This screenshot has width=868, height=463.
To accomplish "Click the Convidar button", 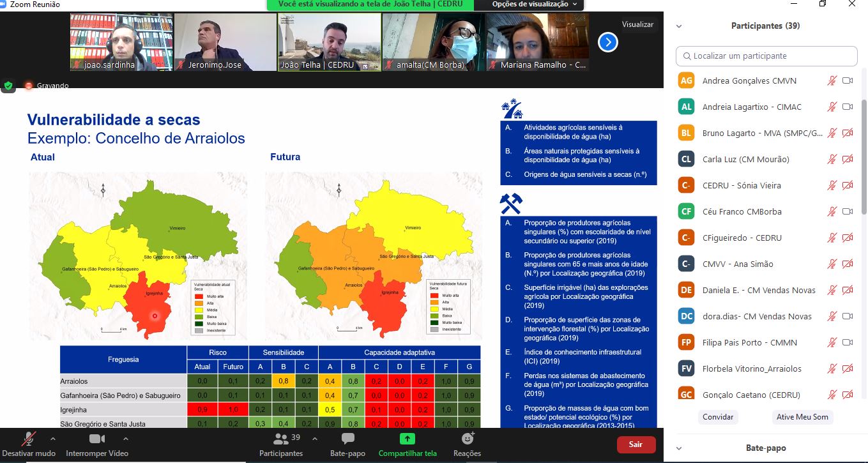I will (718, 417).
